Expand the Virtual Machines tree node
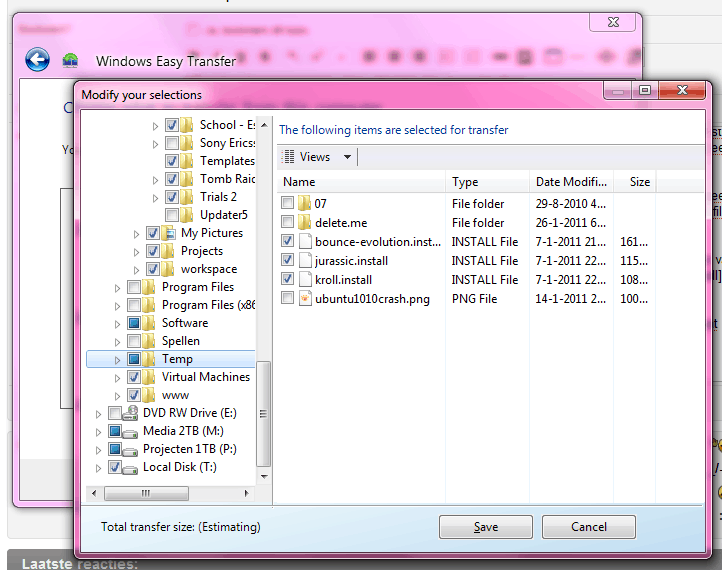This screenshot has height=570, width=722. coord(117,378)
